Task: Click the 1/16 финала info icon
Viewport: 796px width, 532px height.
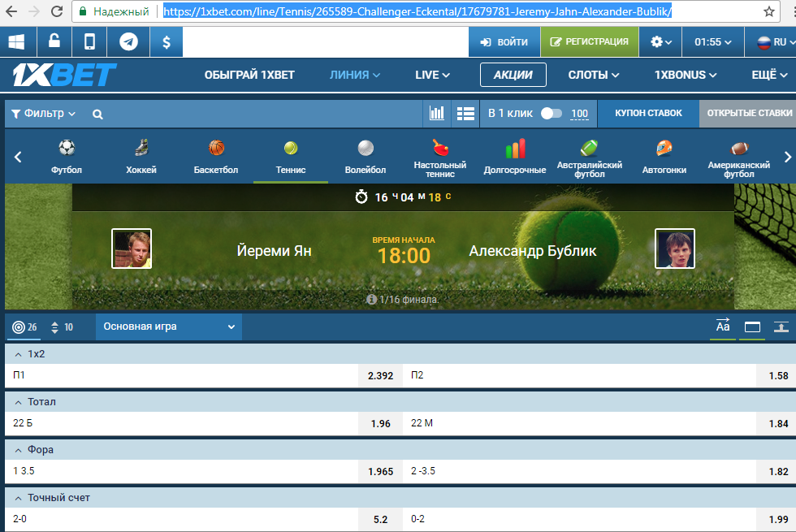Action: tap(371, 300)
